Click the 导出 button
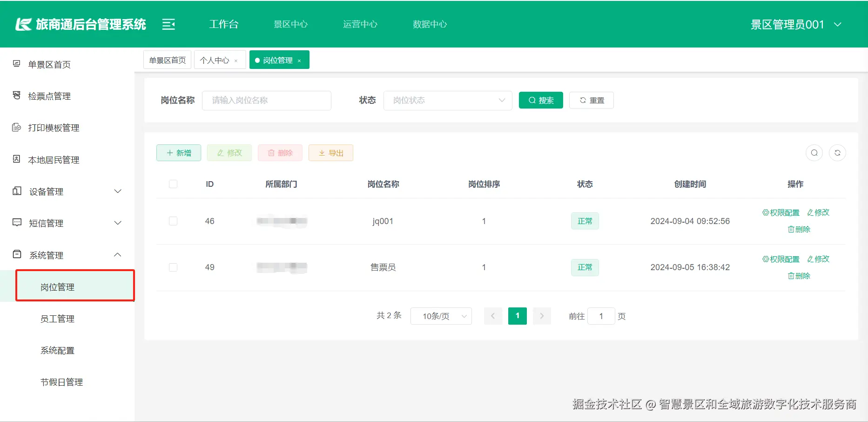Image resolution: width=868 pixels, height=422 pixels. click(x=331, y=153)
